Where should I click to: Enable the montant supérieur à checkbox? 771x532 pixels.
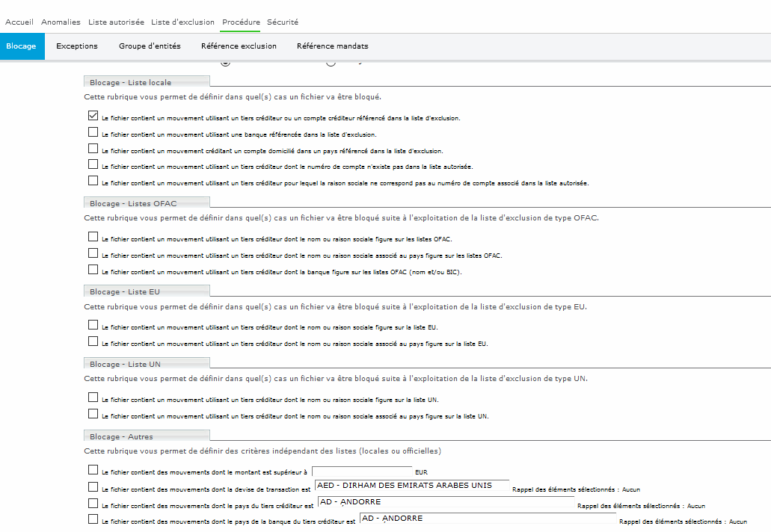93,470
